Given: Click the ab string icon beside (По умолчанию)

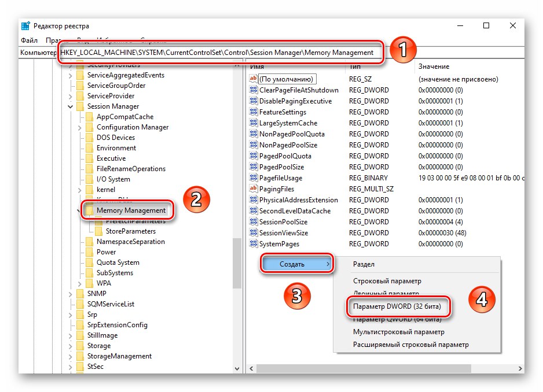Looking at the screenshot, I should (x=253, y=79).
